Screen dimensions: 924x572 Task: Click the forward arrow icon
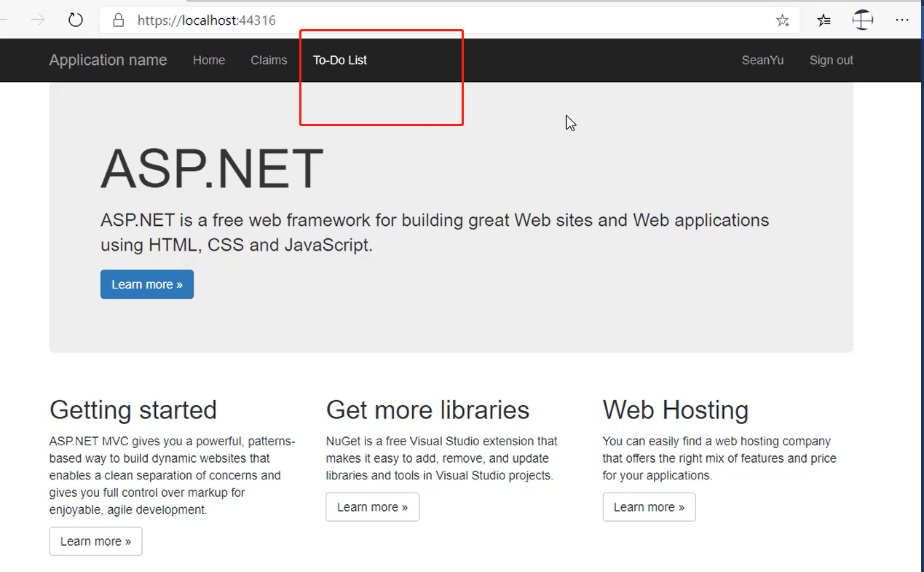[x=38, y=20]
